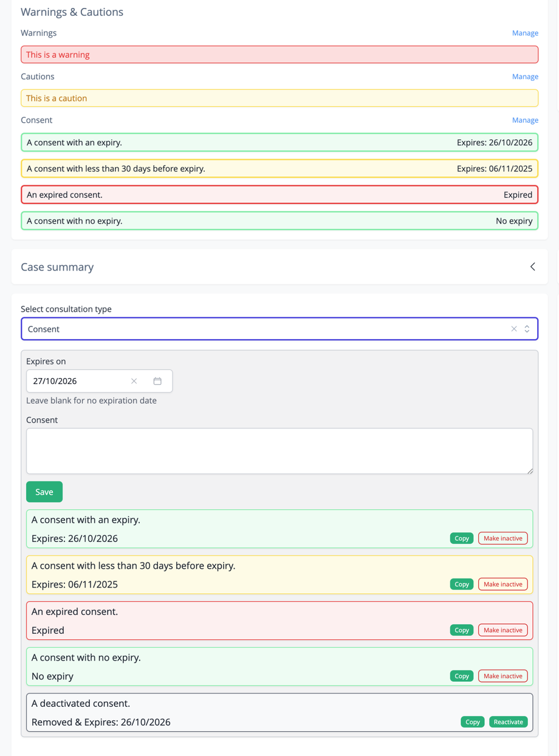Click Manage link for Warnings

525,33
